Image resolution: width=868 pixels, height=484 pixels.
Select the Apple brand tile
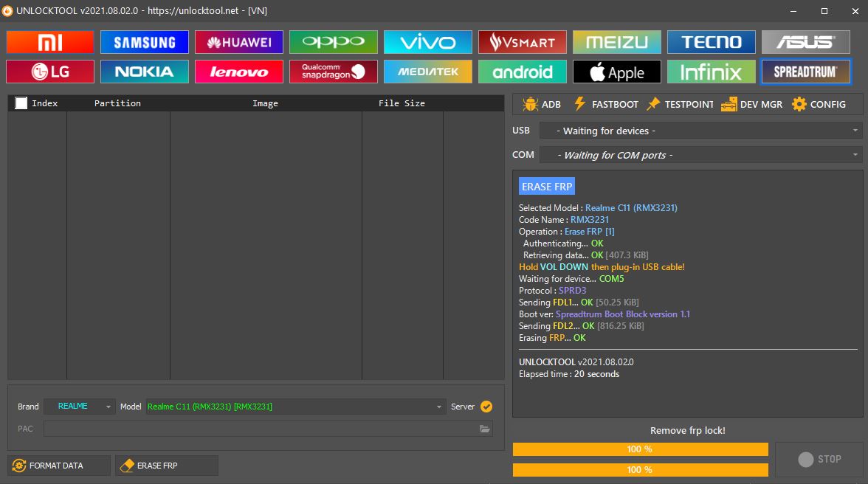617,72
